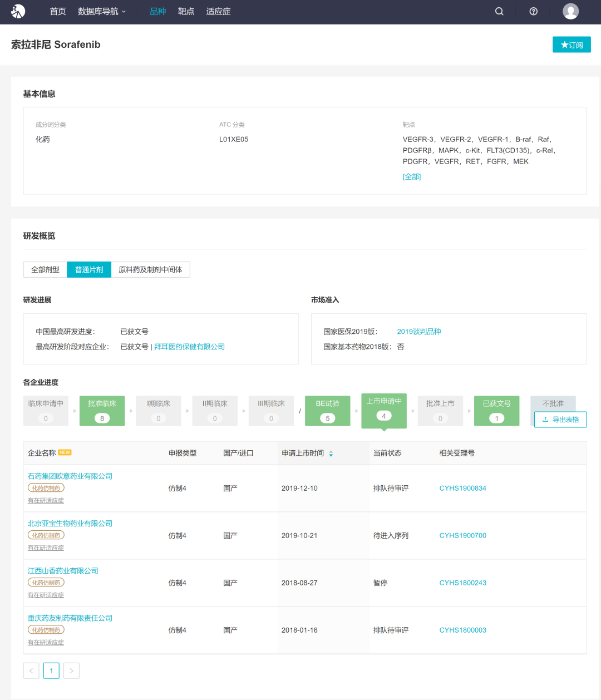Select the 批准上市 stage box
Screen dimensions: 601x700
click(x=440, y=411)
